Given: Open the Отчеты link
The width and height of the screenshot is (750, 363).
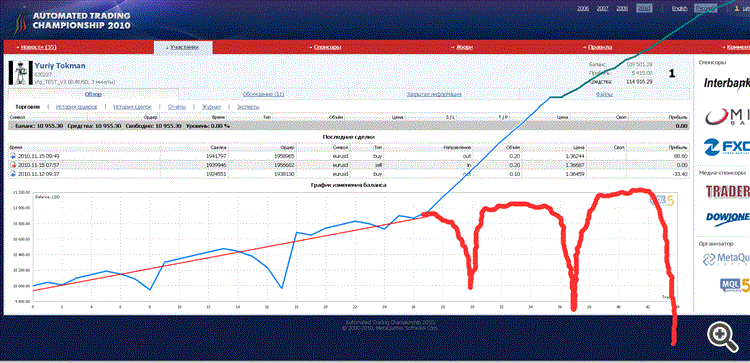Looking at the screenshot, I should pyautogui.click(x=176, y=107).
